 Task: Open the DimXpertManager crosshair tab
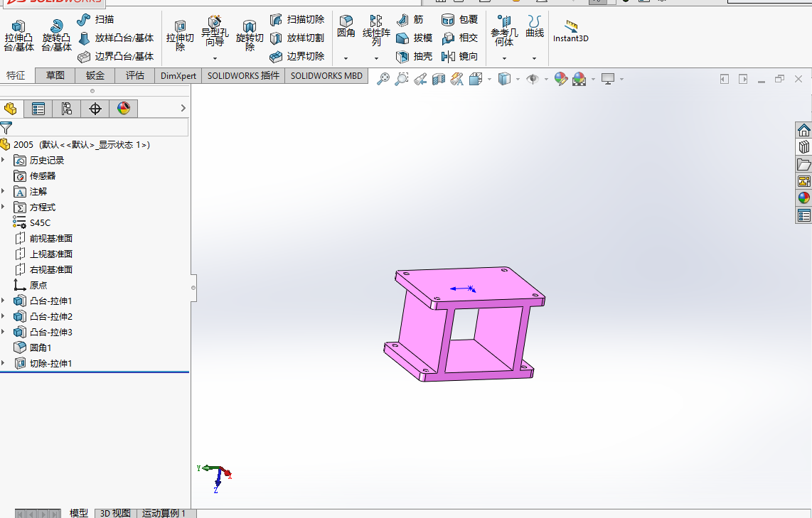point(95,109)
